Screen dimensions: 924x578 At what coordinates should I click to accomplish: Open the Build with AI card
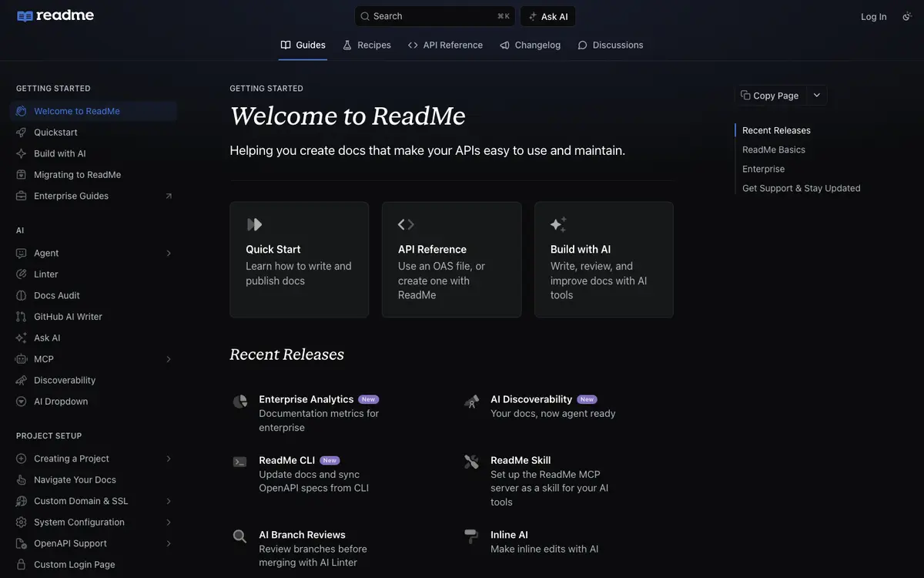(x=604, y=260)
